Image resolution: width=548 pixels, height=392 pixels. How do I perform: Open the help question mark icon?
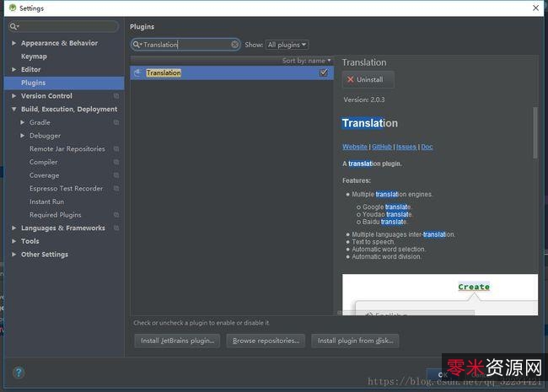point(19,372)
